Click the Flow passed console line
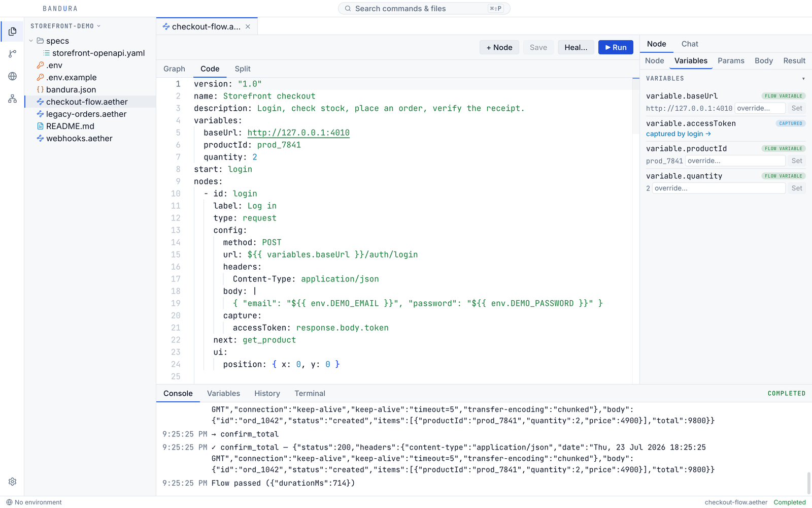This screenshot has height=508, width=812. [x=283, y=483]
